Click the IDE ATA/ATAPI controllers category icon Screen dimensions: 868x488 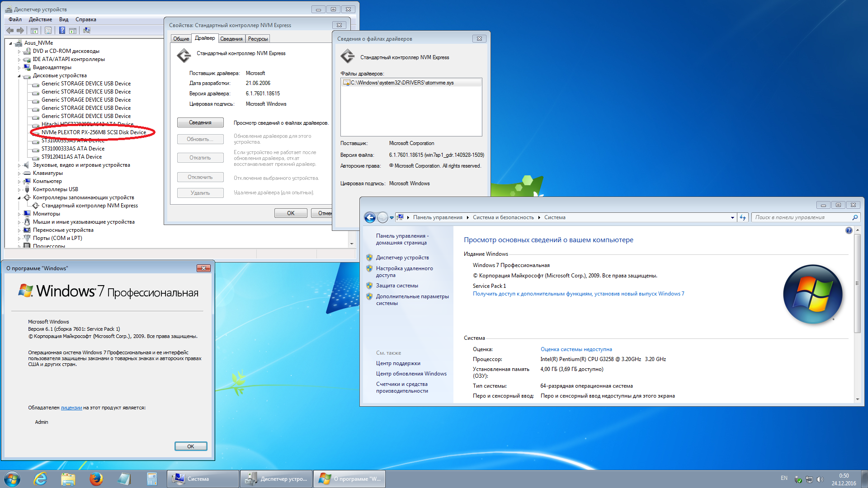pos(27,59)
